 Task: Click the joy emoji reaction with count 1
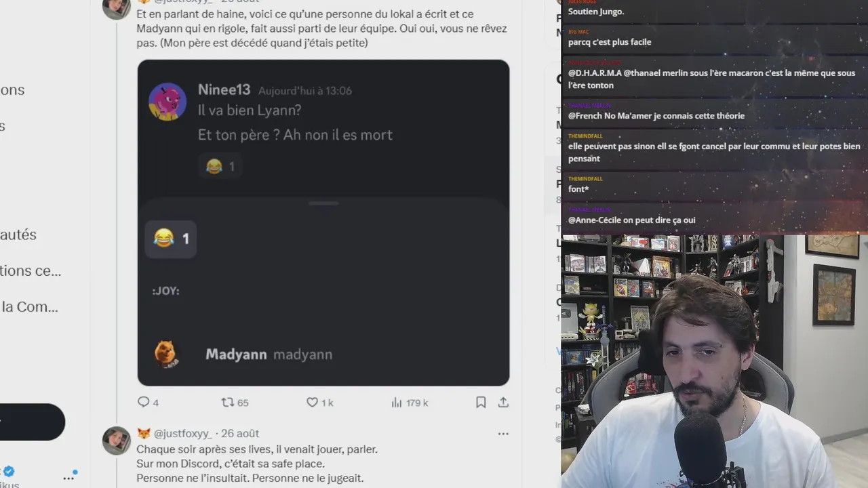pos(171,239)
